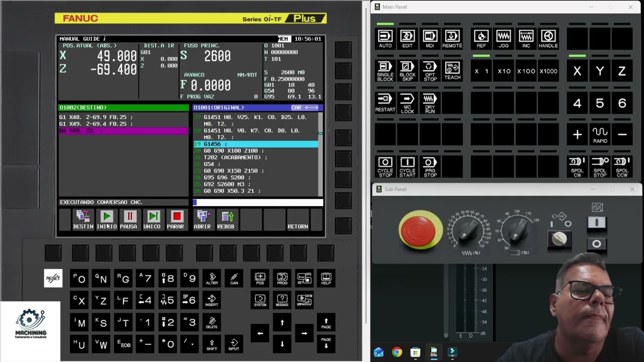Click the RESET key on keypad
This screenshot has width=644, height=362.
[53, 279]
